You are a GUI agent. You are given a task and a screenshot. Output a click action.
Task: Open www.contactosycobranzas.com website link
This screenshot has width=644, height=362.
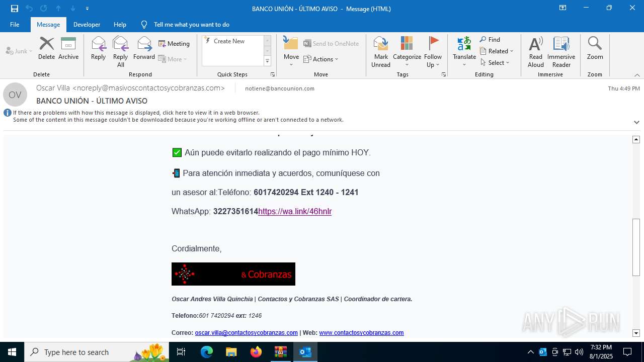(361, 333)
